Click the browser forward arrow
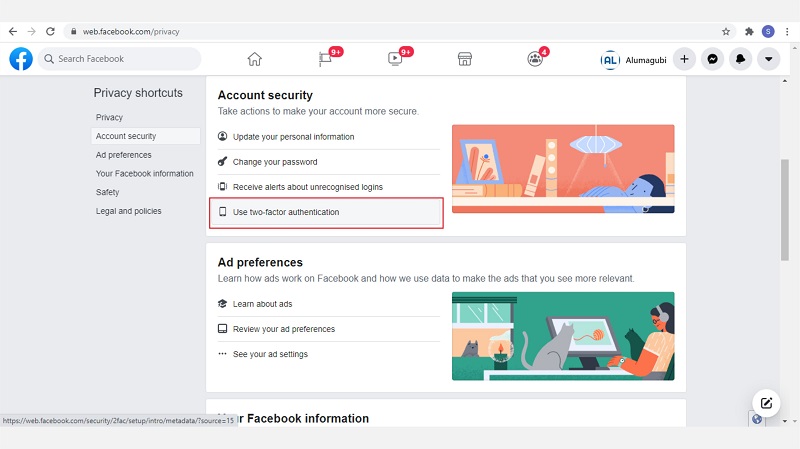The image size is (800, 449). tap(32, 32)
